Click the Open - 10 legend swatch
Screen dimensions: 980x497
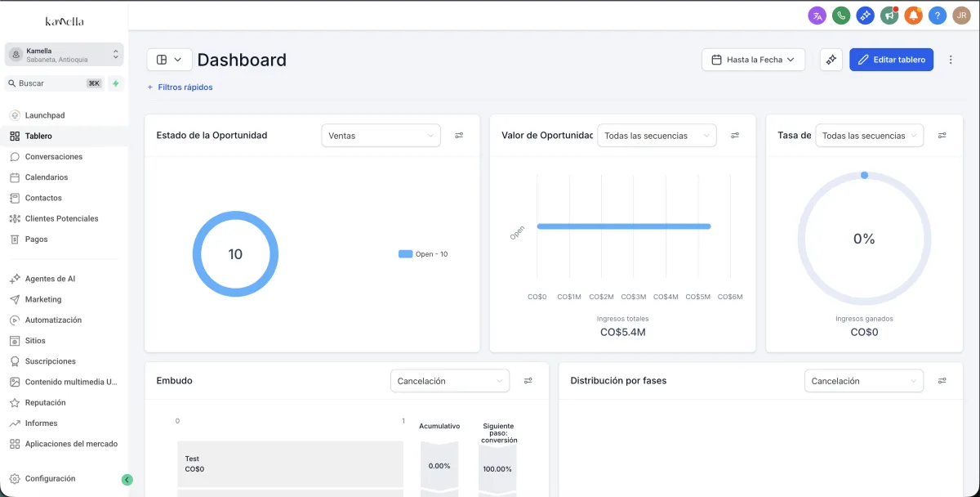[405, 254]
